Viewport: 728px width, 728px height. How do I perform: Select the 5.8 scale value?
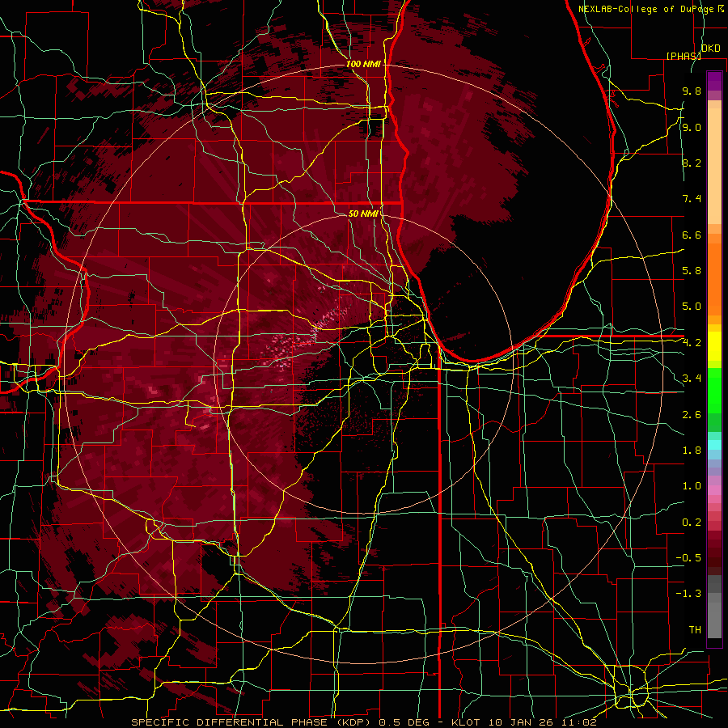click(x=692, y=271)
